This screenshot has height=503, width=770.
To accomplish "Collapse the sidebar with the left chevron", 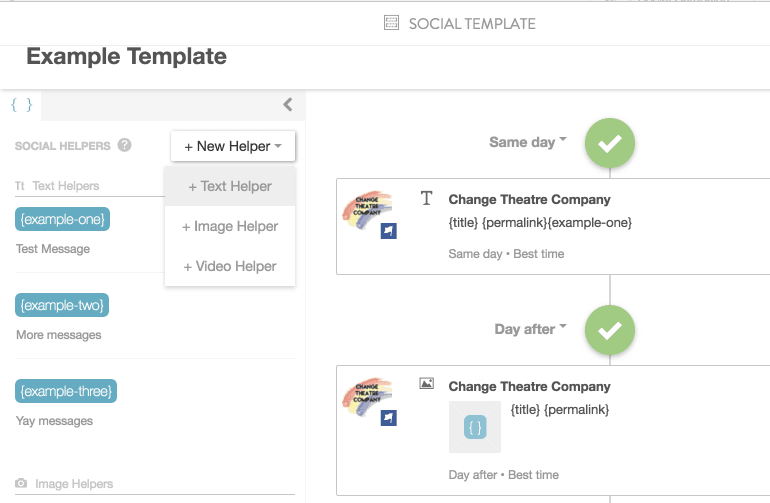I will [287, 104].
